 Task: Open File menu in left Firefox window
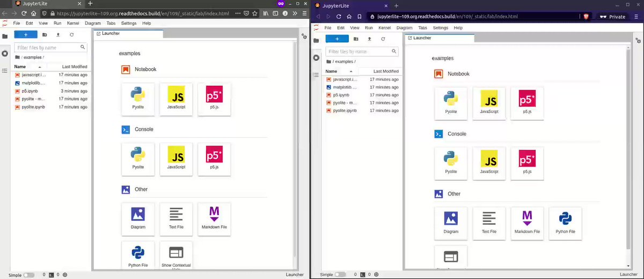[17, 23]
